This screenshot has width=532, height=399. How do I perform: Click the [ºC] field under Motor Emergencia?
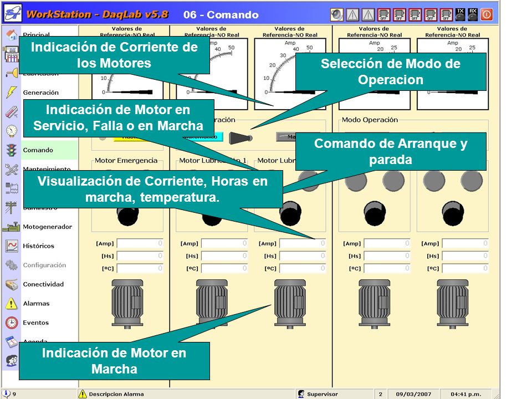point(140,268)
